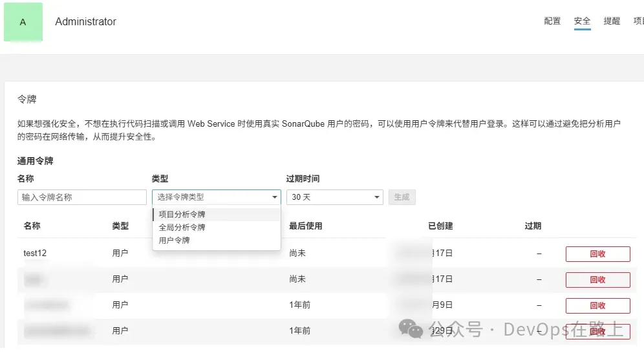
Task: Click the Administrator avatar icon
Action: pyautogui.click(x=23, y=22)
